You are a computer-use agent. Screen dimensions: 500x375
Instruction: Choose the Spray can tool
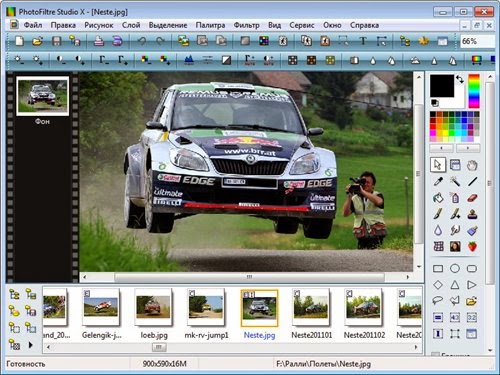[x=455, y=198]
